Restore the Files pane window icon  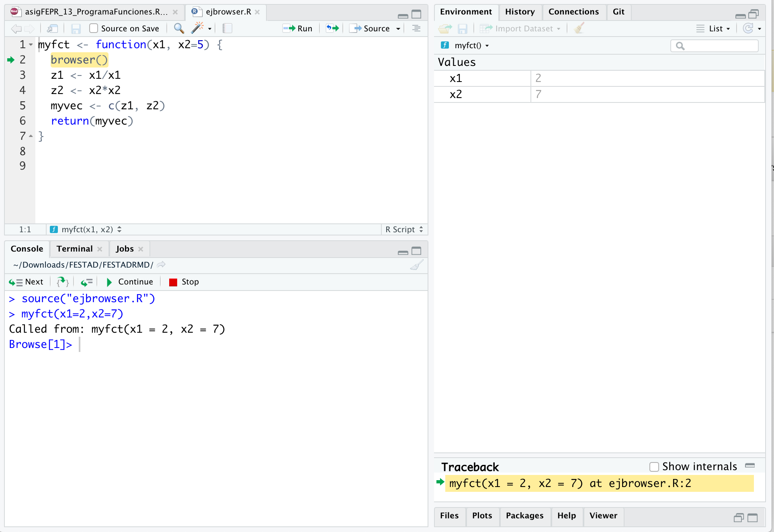[x=739, y=518]
